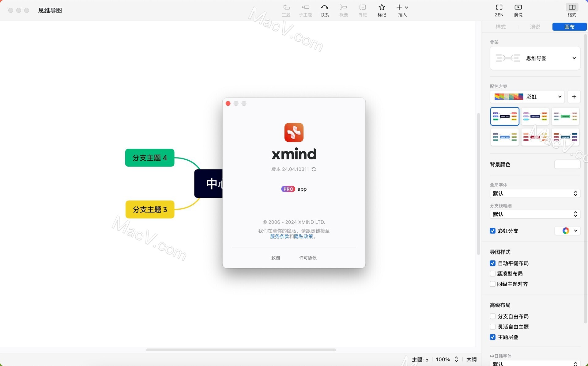Open the 中日韩字体 默认 dropdown
The width and height of the screenshot is (588, 366).
[535, 364]
